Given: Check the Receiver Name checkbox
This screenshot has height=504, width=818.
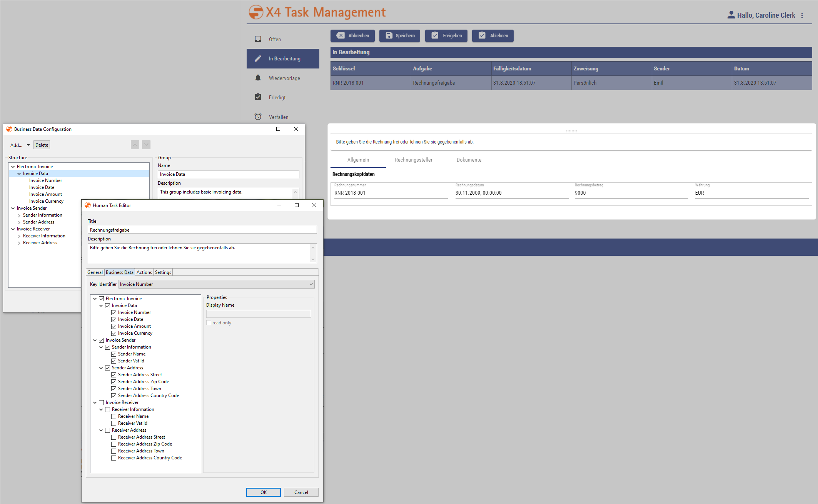Looking at the screenshot, I should coord(114,416).
